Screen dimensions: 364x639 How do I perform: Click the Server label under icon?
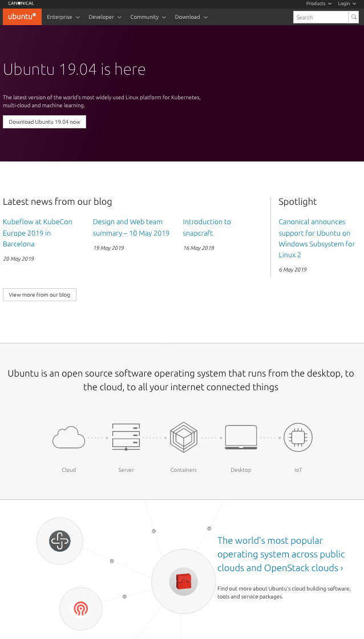click(x=126, y=470)
